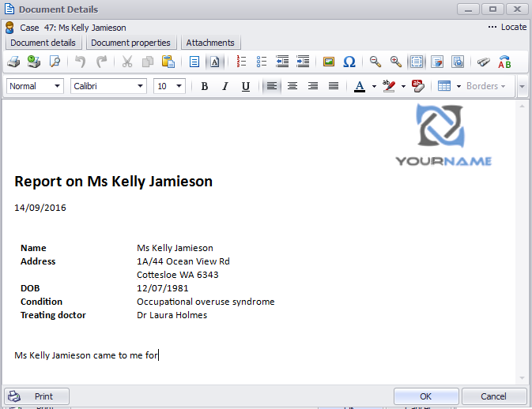Click the Print icon in the toolbar
Screen dimensions: 532x409
pyautogui.click(x=13, y=62)
